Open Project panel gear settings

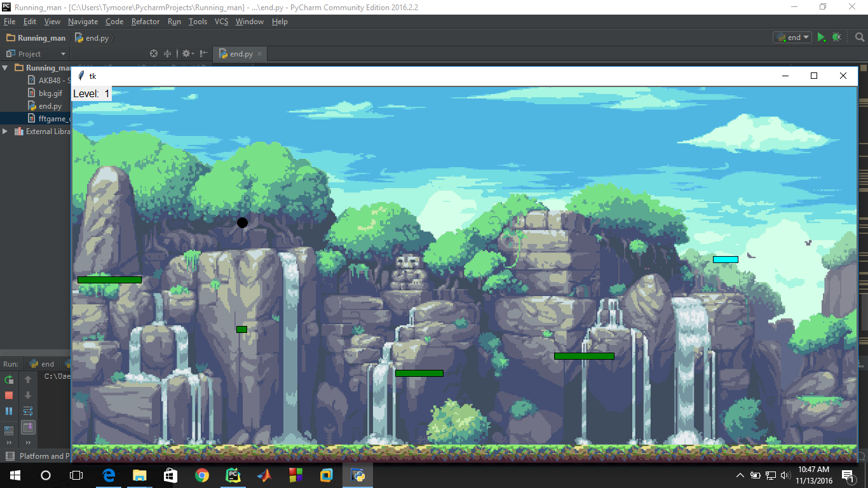coord(187,54)
